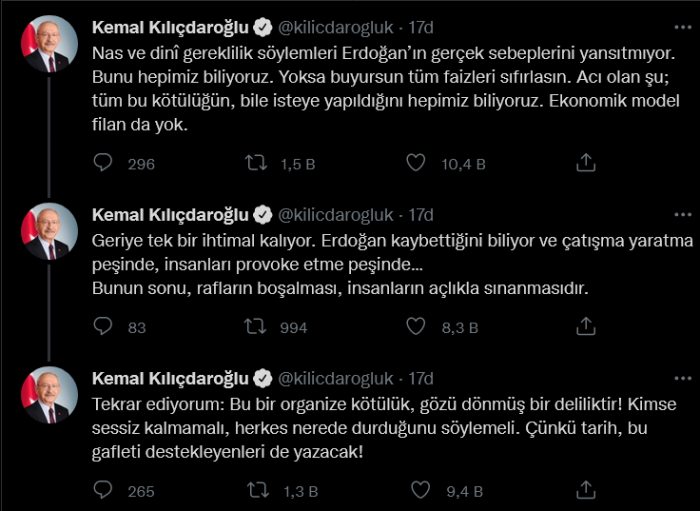Open Kemal Kılıçdaroğlu profile name in first tweet
Image resolution: width=700 pixels, height=511 pixels.
point(169,25)
